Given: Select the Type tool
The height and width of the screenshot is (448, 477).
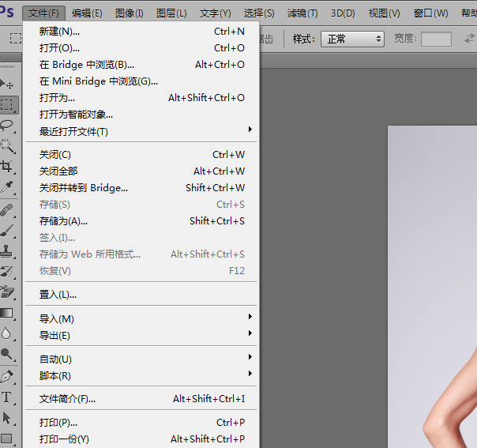Looking at the screenshot, I should tap(6, 397).
